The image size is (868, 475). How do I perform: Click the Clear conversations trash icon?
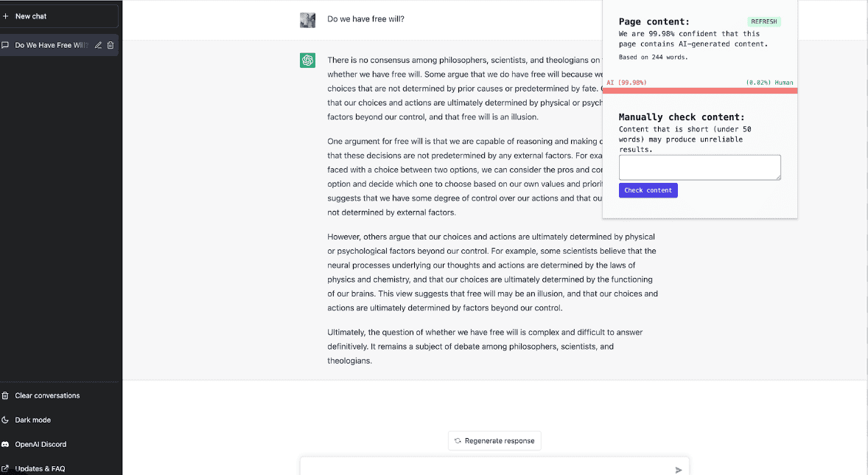(5, 396)
